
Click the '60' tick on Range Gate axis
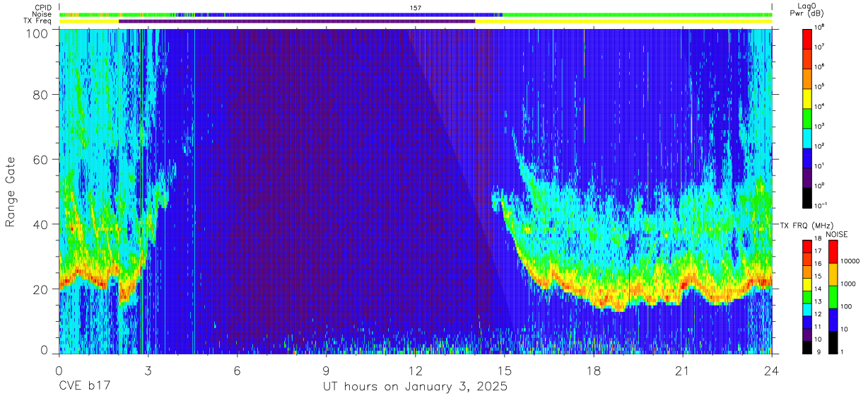41,160
